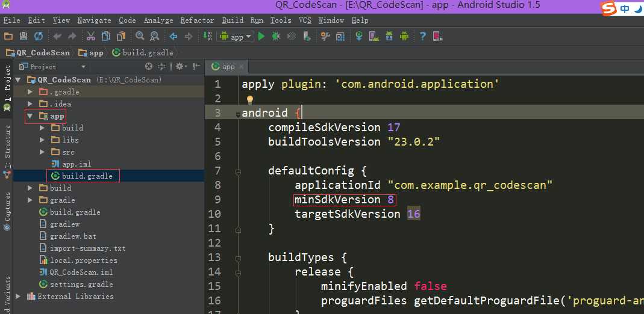Click Collapse All icon in Project panel
Image resolution: width=644 pixels, height=314 pixels.
tap(162, 66)
